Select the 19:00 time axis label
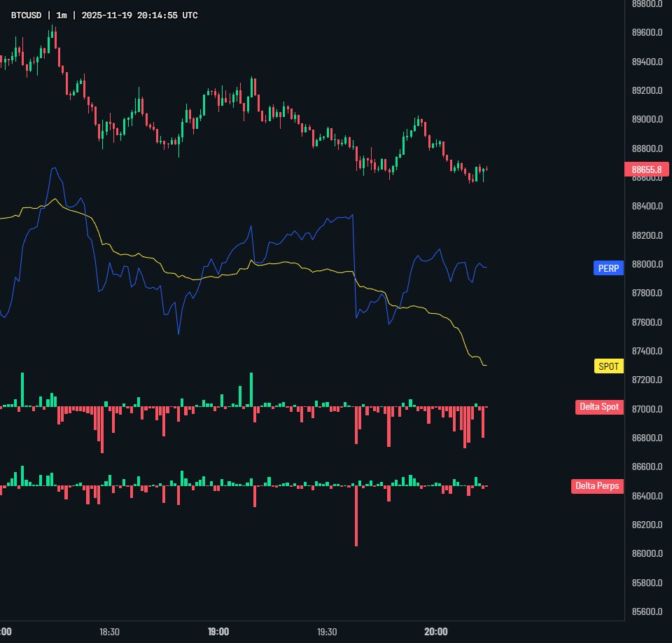Screen dimensions: 672x643 tap(218, 631)
